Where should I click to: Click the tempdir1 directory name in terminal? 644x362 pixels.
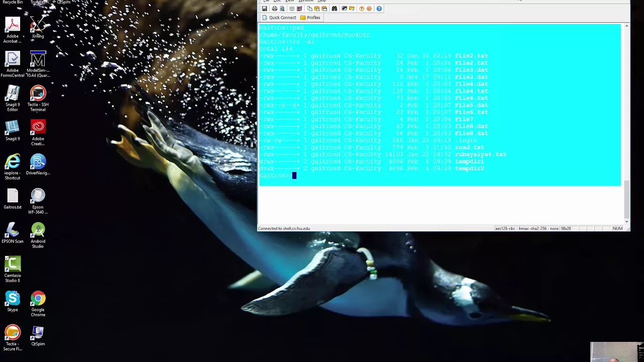(x=469, y=161)
